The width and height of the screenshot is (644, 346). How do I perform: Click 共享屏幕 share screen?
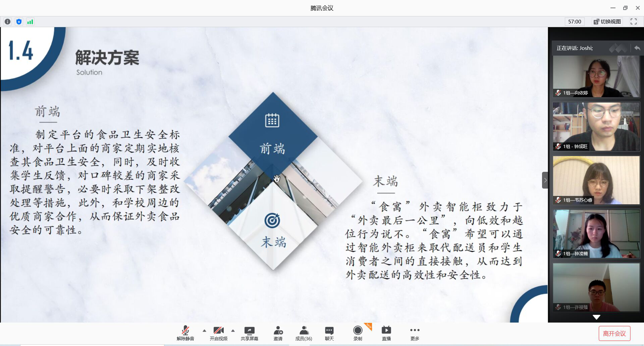click(249, 333)
